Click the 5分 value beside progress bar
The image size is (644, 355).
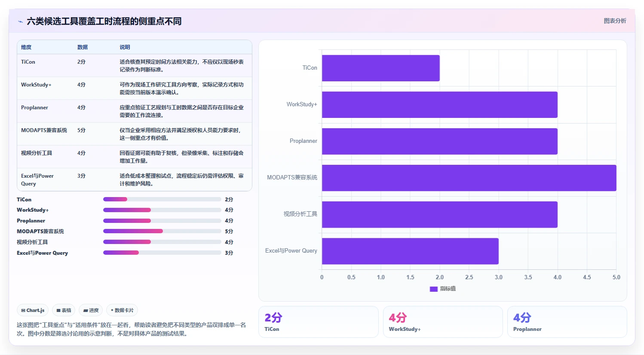pyautogui.click(x=229, y=232)
